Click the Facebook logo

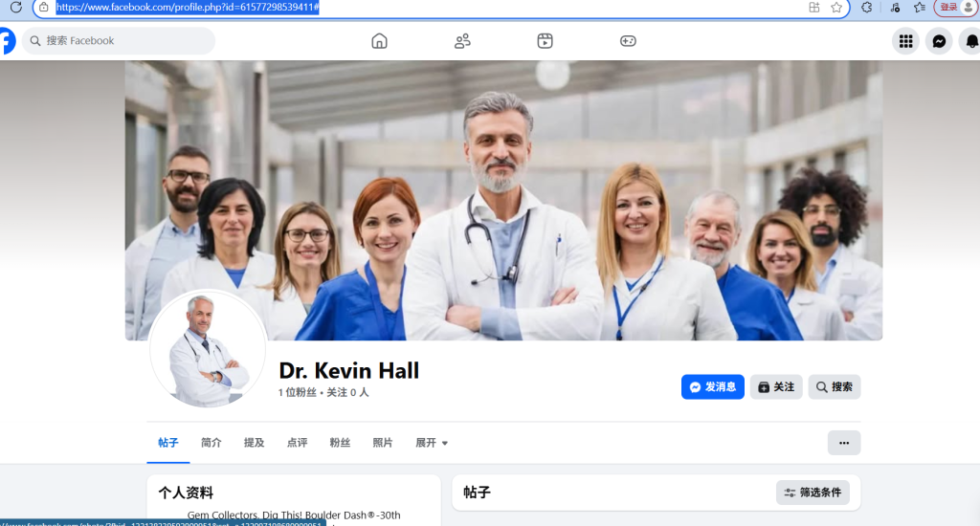coord(7,41)
